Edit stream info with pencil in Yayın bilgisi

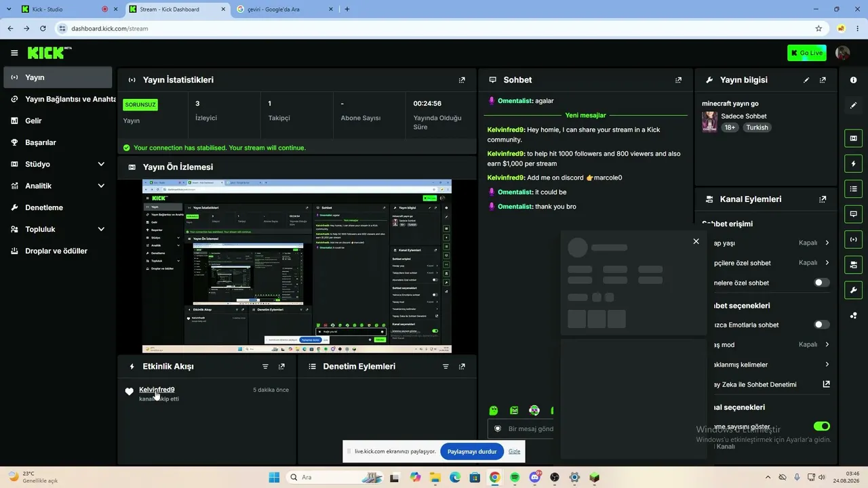tap(806, 80)
